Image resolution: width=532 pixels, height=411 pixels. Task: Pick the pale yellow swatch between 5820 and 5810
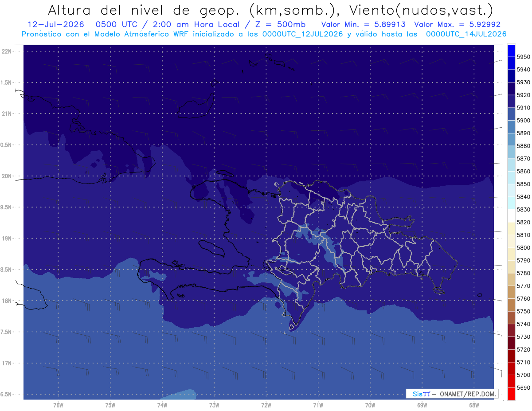[x=511, y=228]
